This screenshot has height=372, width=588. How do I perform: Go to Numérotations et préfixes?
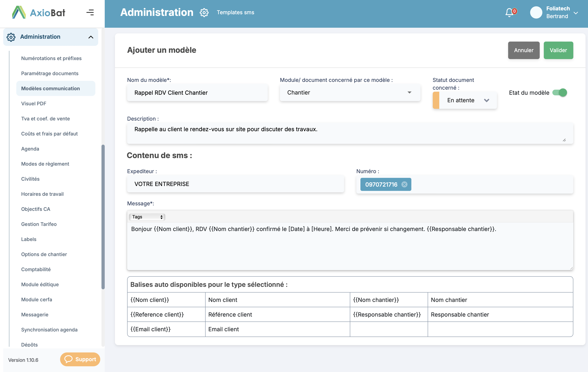(x=51, y=58)
